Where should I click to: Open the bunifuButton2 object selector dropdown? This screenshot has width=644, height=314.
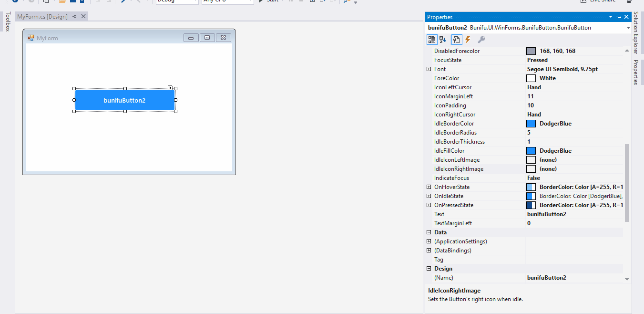tap(628, 28)
